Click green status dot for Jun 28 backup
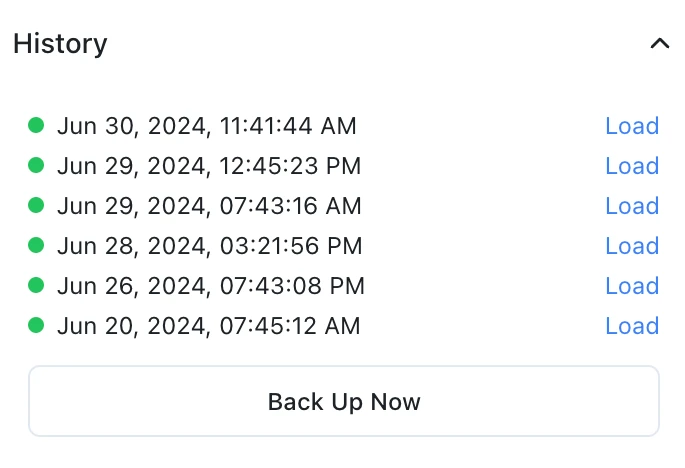 (x=36, y=245)
